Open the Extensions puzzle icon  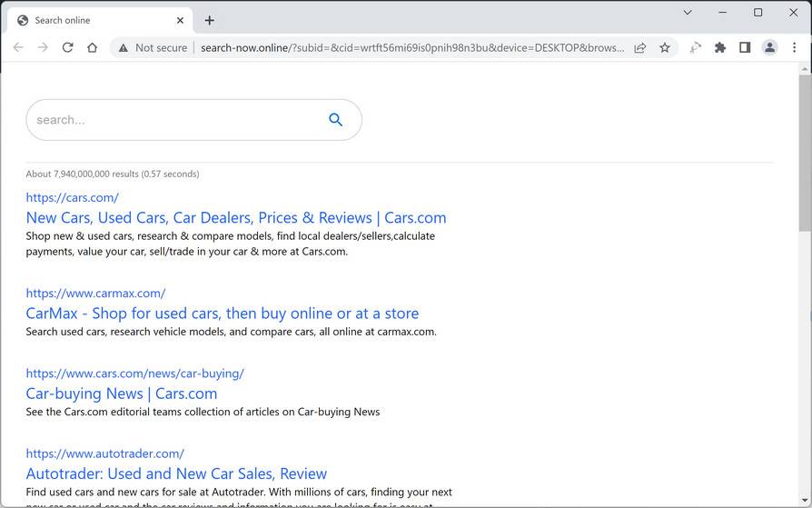tap(720, 47)
